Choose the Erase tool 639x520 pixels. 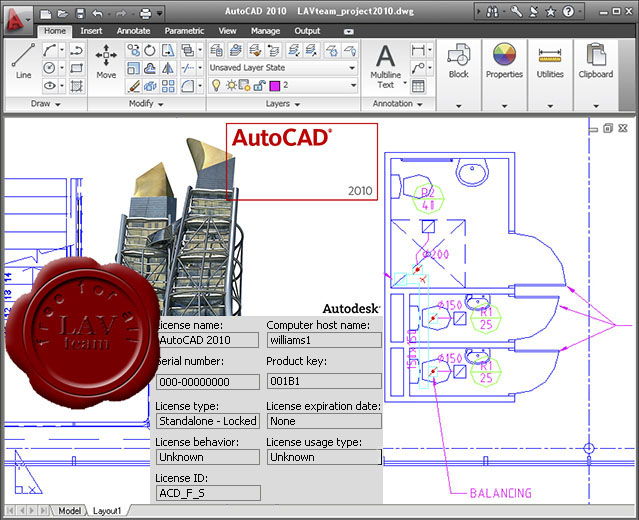click(x=133, y=86)
